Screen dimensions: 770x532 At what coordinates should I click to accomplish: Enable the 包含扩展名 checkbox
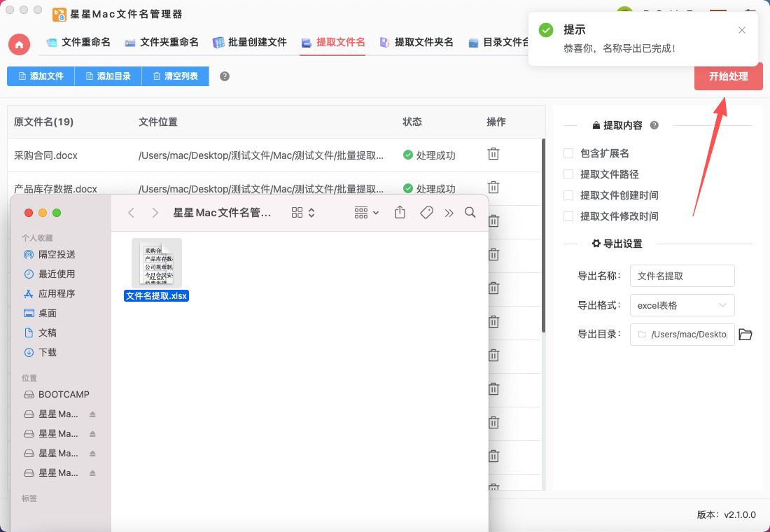point(568,153)
